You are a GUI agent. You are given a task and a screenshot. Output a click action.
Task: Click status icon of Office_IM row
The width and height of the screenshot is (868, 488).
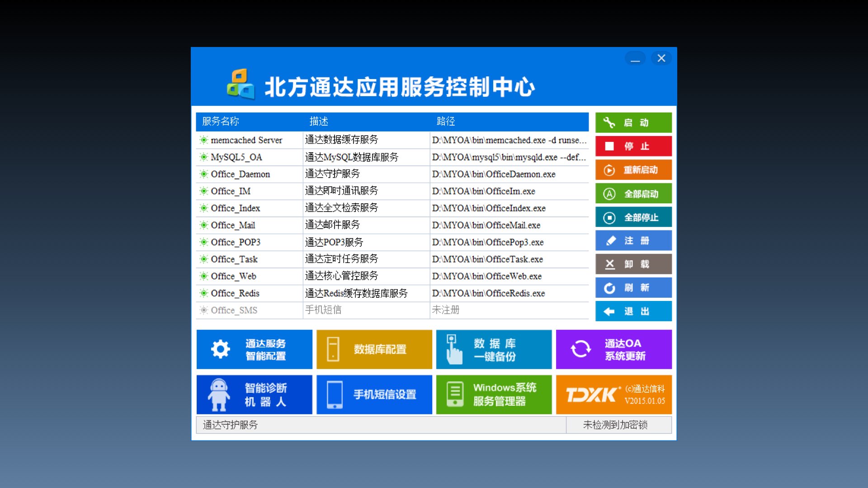[x=204, y=191]
